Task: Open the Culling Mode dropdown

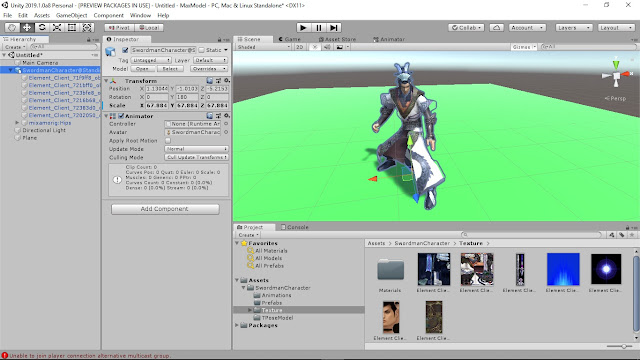Action: pyautogui.click(x=196, y=157)
